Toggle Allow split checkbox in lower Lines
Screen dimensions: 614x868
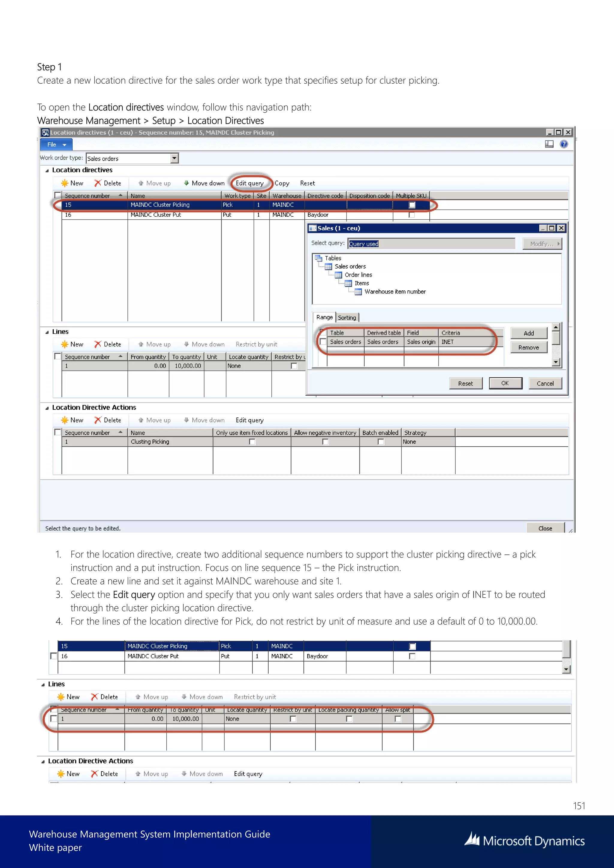pyautogui.click(x=398, y=719)
